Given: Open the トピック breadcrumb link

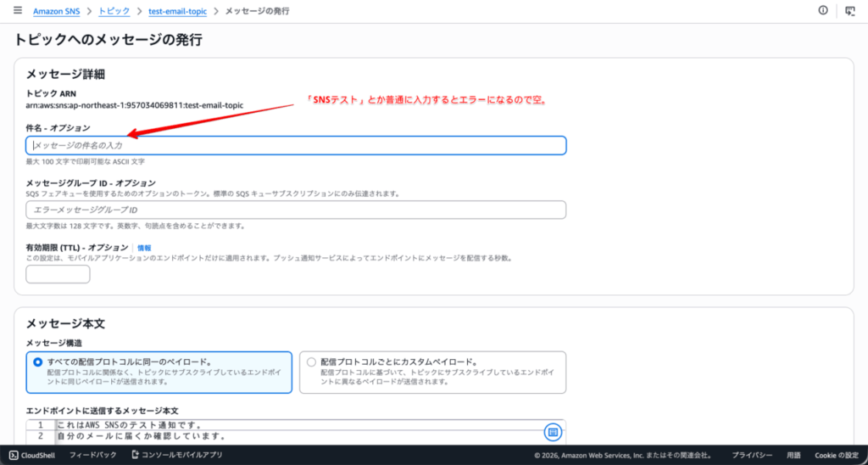Looking at the screenshot, I should 114,11.
